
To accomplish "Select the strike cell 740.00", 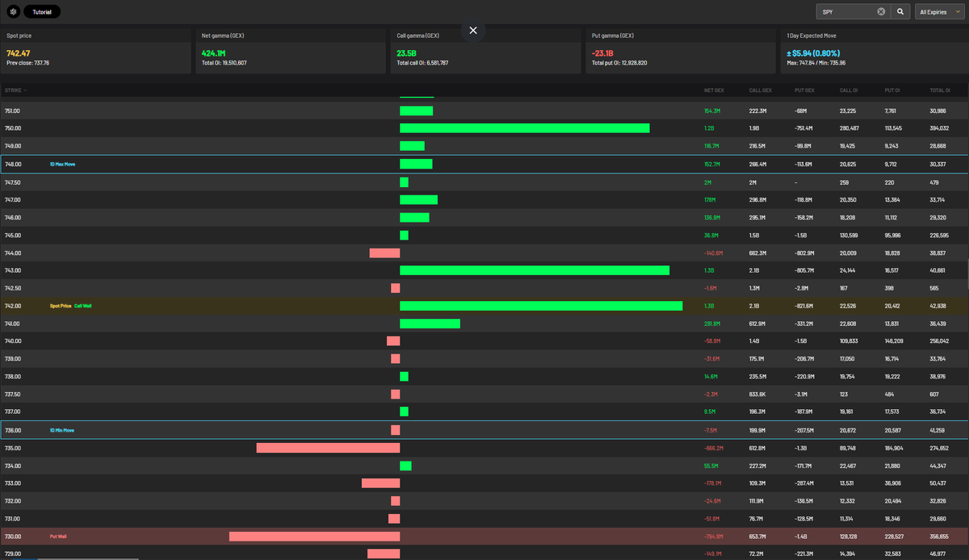I will click(x=13, y=341).
